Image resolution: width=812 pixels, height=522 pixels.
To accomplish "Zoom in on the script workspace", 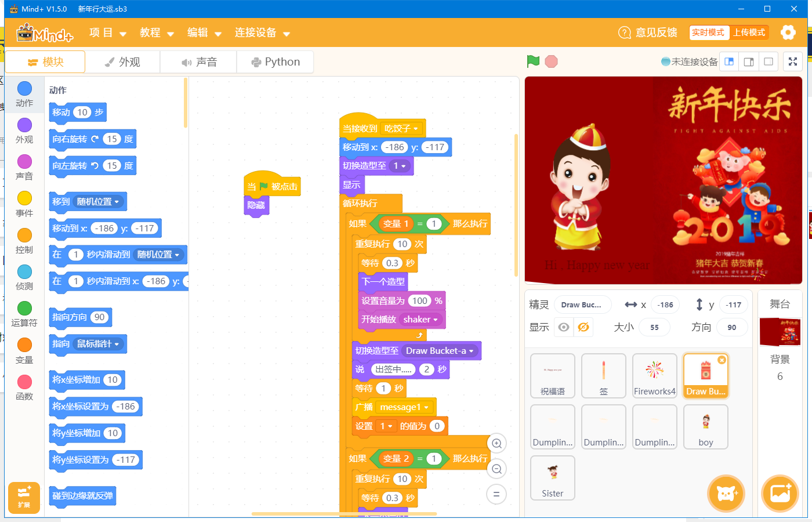I will 496,444.
